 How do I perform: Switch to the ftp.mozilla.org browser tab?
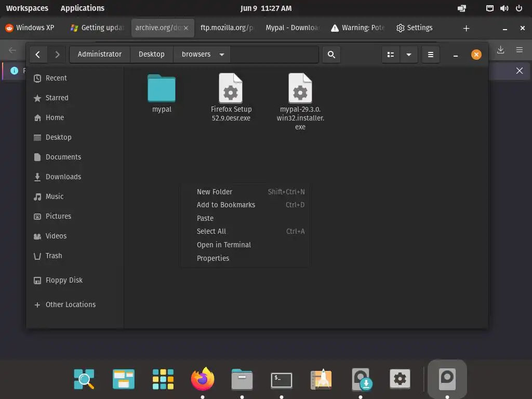point(227,28)
